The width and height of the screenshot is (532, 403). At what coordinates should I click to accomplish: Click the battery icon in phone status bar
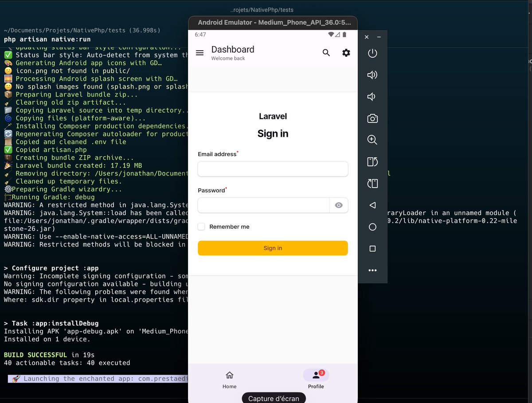[x=344, y=35]
